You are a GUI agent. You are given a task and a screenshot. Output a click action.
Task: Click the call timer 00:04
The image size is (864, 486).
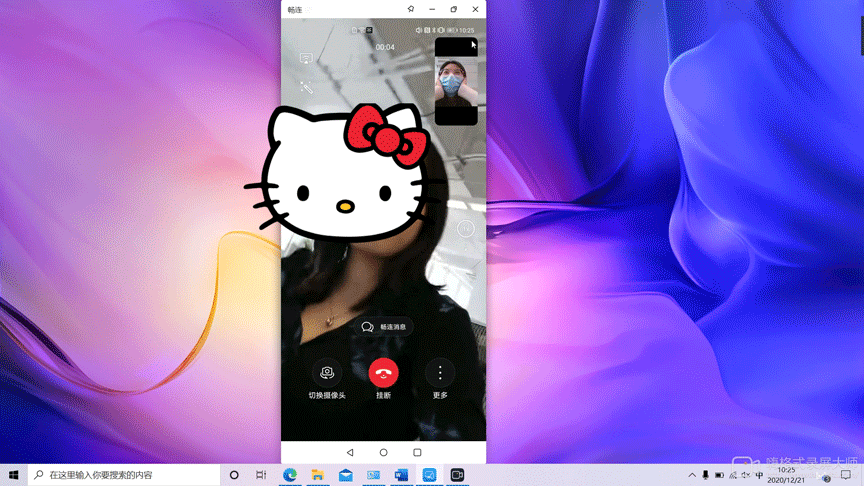pos(385,47)
